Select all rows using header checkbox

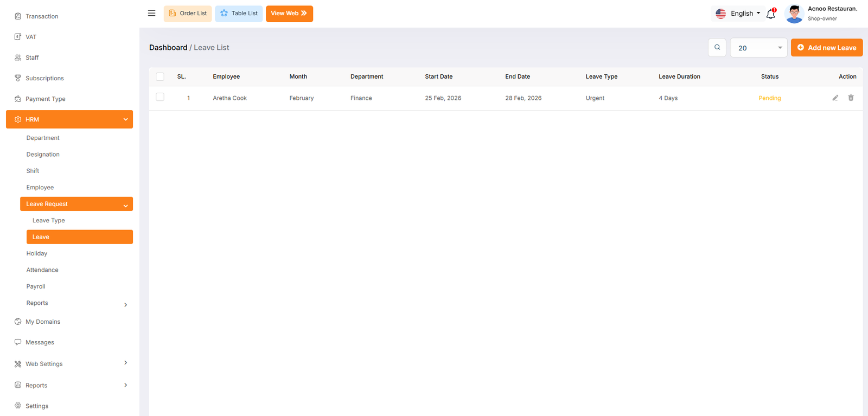click(160, 76)
